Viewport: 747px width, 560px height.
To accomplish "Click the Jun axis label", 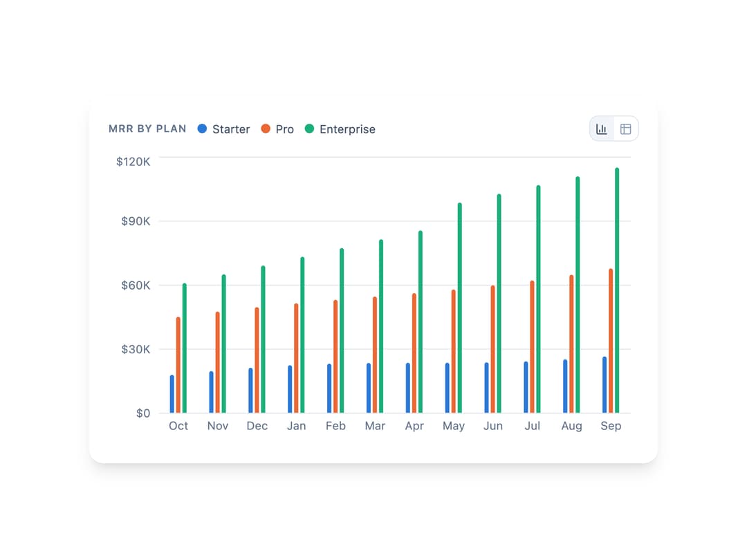I will tap(492, 426).
